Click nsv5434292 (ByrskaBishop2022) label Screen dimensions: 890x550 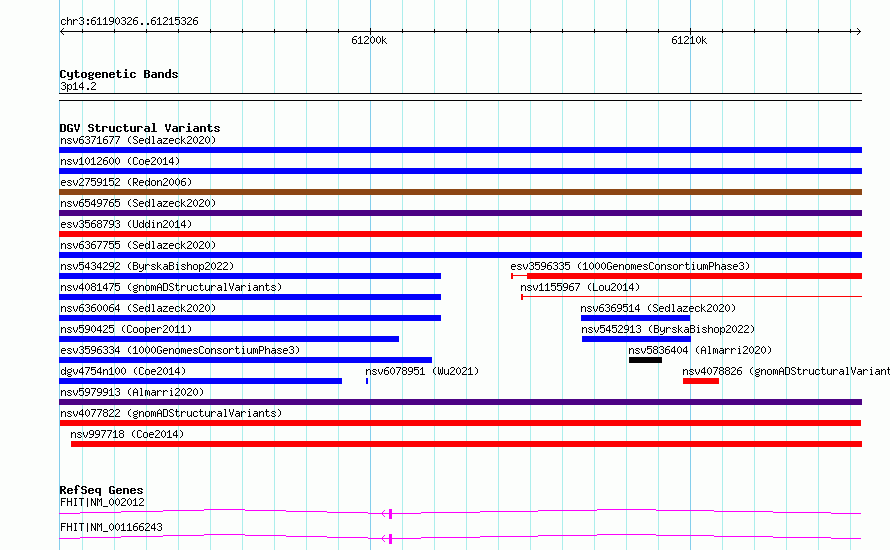[x=147, y=266]
